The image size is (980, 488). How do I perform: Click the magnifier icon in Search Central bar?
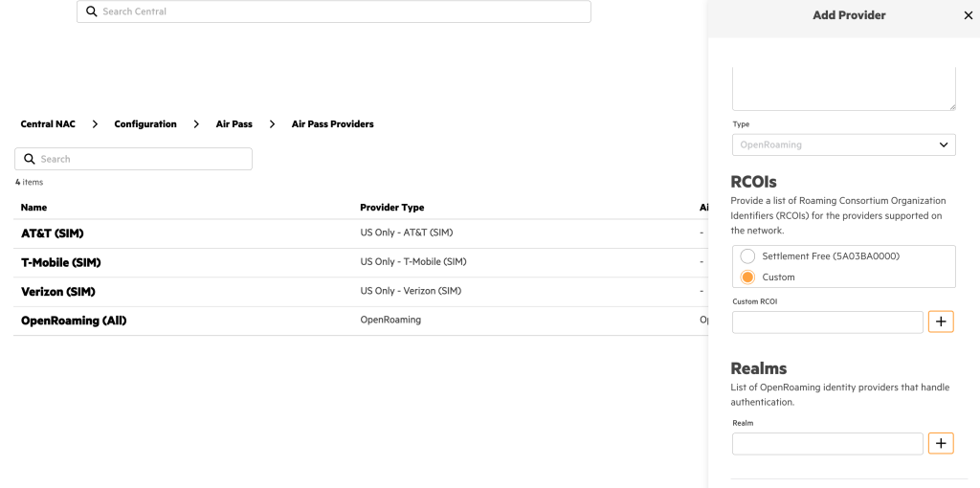coord(91,11)
